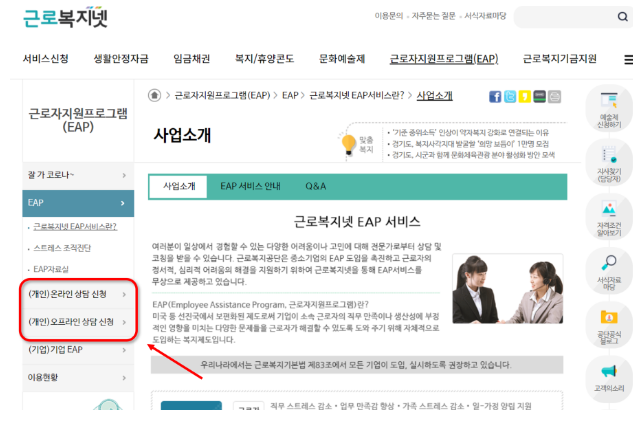The width and height of the screenshot is (633, 423).
Task: Open 자주묻는 질문 top link
Action: tap(433, 16)
